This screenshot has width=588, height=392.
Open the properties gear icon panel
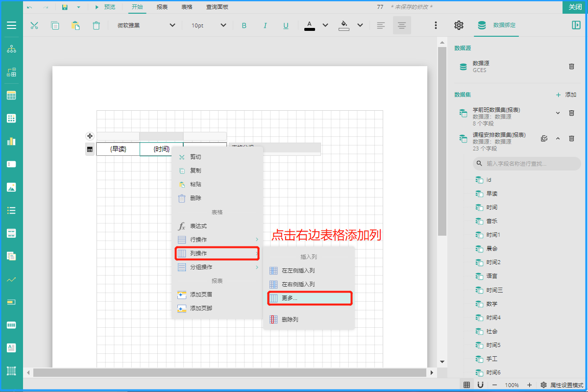click(459, 25)
